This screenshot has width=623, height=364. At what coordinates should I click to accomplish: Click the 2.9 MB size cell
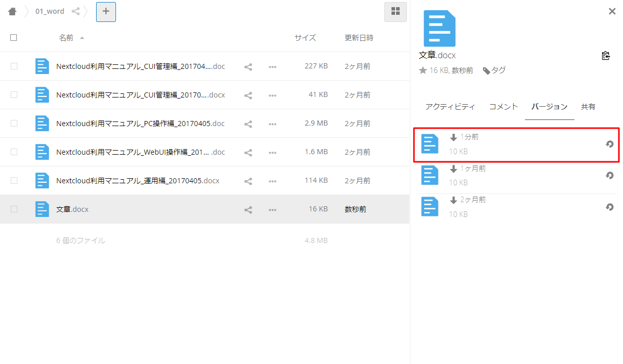point(316,124)
